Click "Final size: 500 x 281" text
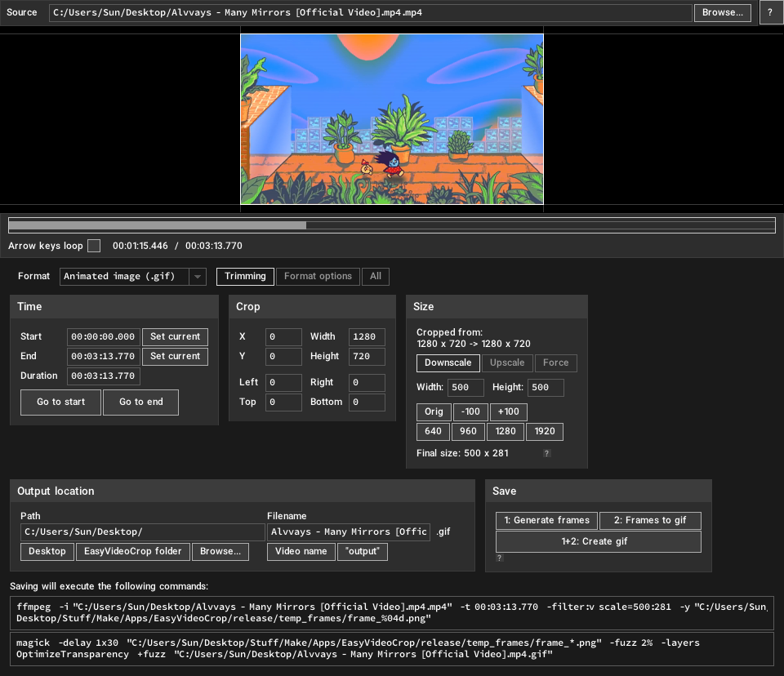 pyautogui.click(x=462, y=453)
